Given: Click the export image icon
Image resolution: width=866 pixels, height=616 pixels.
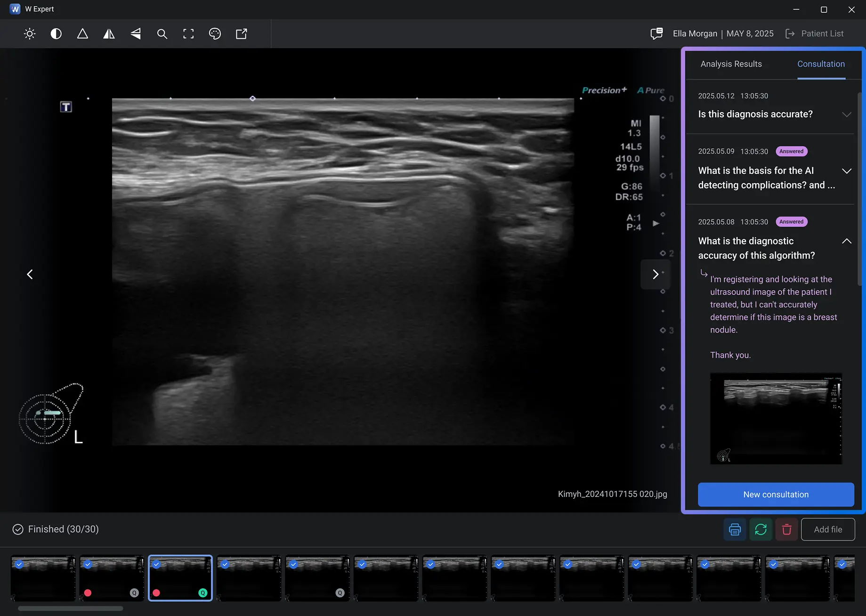Looking at the screenshot, I should 241,34.
